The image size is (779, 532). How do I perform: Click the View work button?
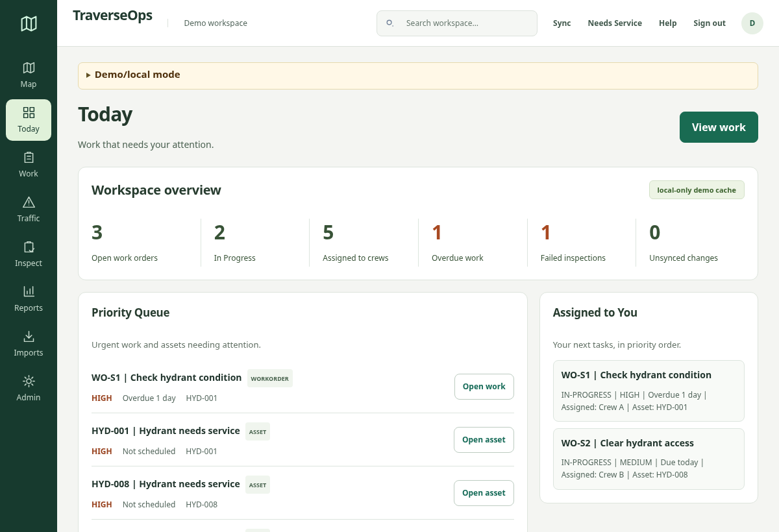tap(719, 127)
